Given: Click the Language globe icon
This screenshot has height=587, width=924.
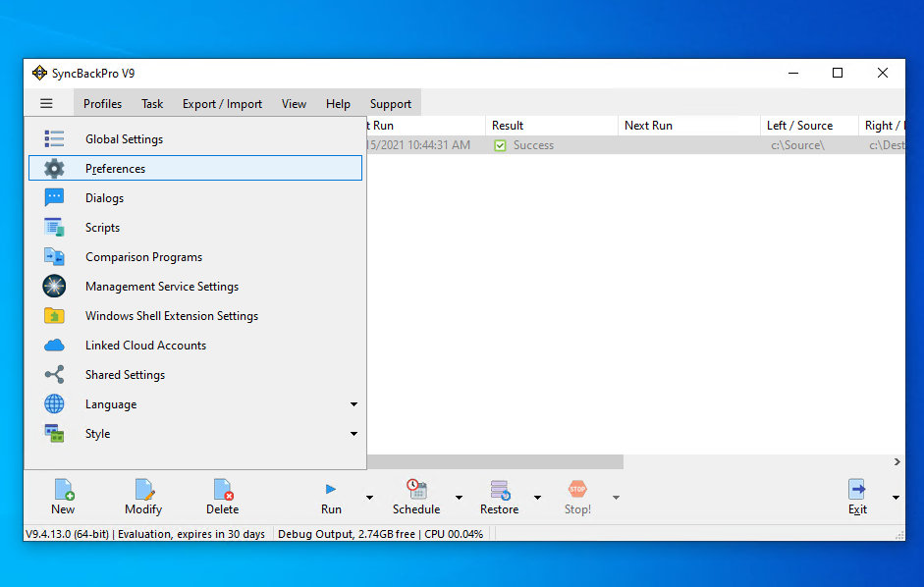Looking at the screenshot, I should (54, 404).
